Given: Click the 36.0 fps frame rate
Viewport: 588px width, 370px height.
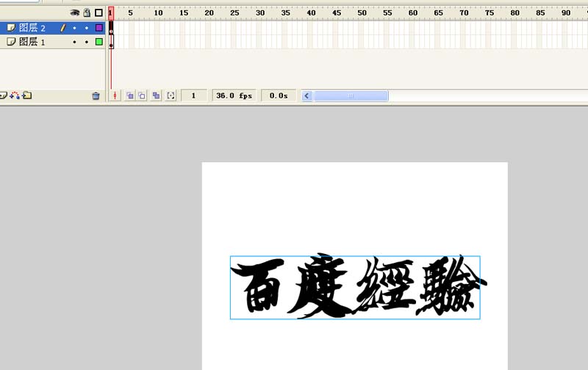Looking at the screenshot, I should click(x=234, y=96).
